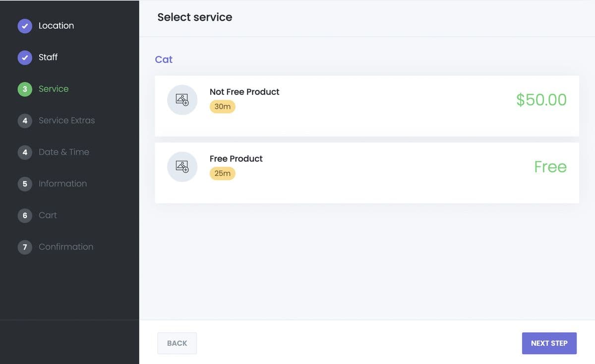The height and width of the screenshot is (364, 595).
Task: Click the Location completed checkmark icon
Action: pos(25,26)
